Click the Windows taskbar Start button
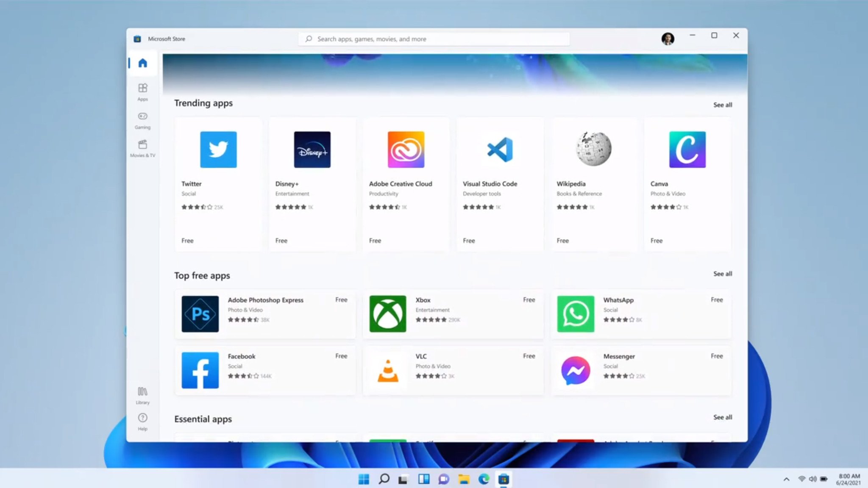 (x=364, y=479)
